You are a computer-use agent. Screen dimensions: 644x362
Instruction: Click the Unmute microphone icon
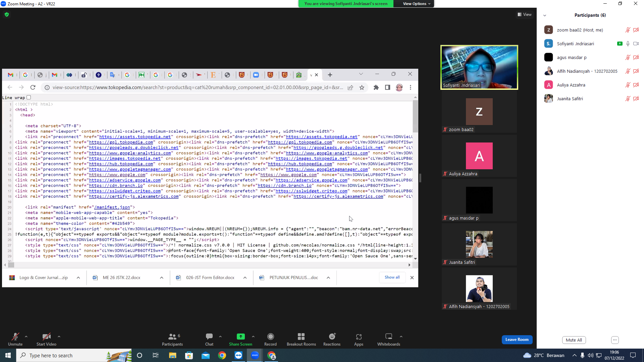pyautogui.click(x=15, y=337)
